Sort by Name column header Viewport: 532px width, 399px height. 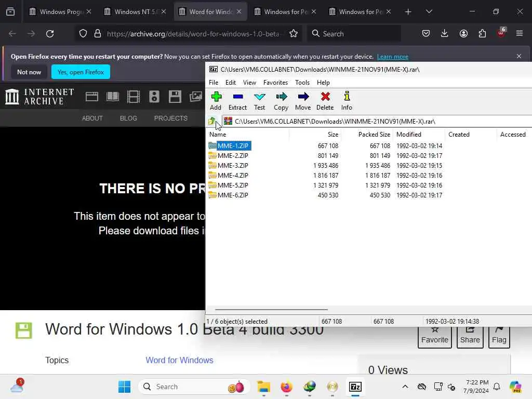(x=248, y=135)
